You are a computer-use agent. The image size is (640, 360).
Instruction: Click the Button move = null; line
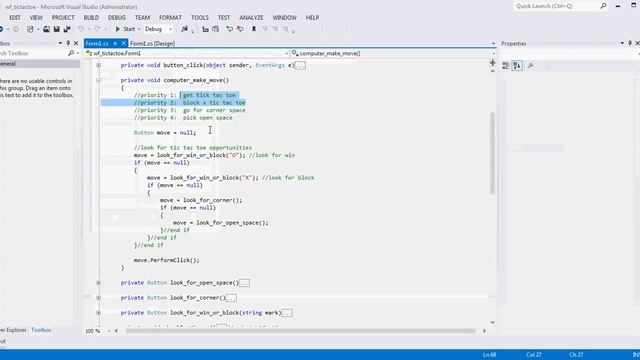165,133
